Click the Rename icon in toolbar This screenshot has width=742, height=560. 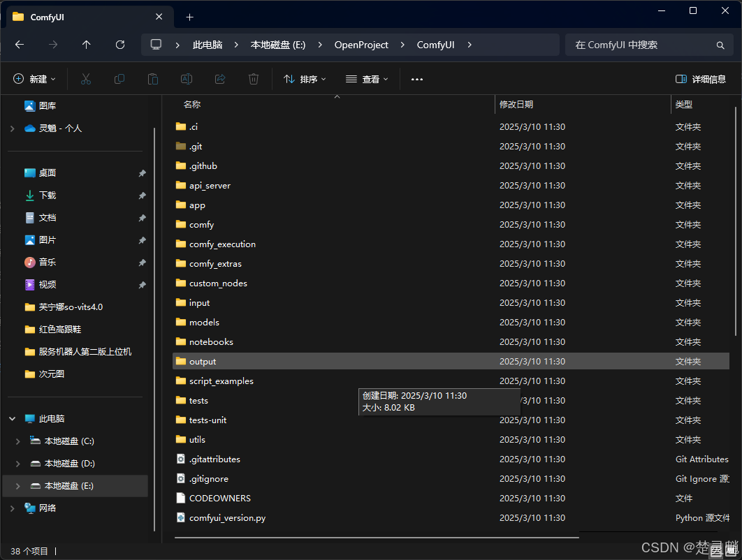(187, 79)
